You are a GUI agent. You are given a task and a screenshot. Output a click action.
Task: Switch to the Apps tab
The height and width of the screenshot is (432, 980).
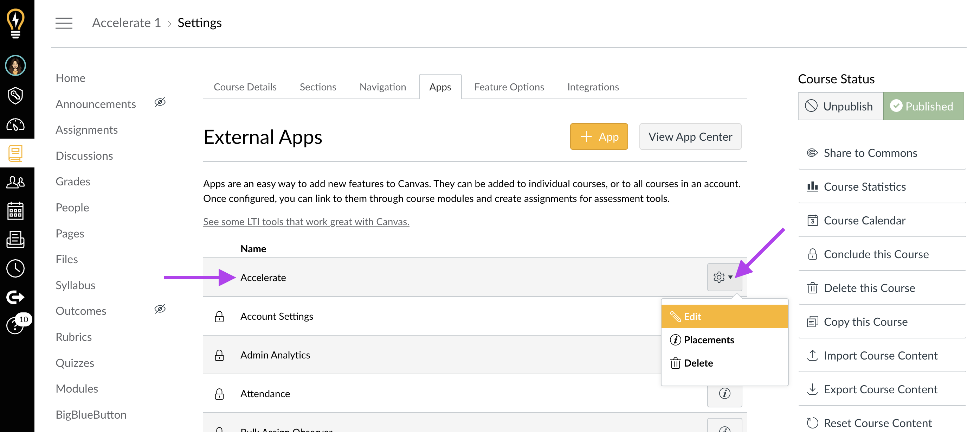(x=440, y=87)
